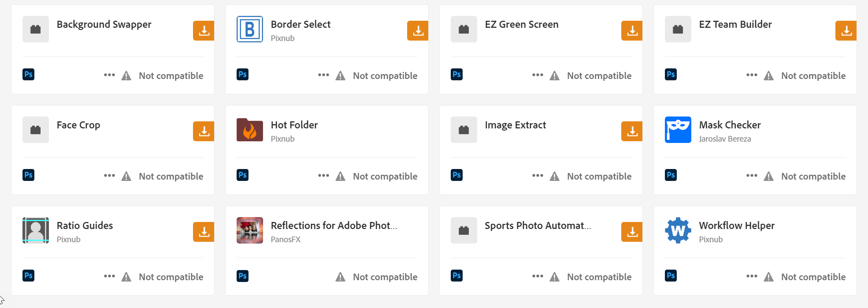
Task: Click the Jaroslav Bereza author name
Action: pyautogui.click(x=725, y=139)
